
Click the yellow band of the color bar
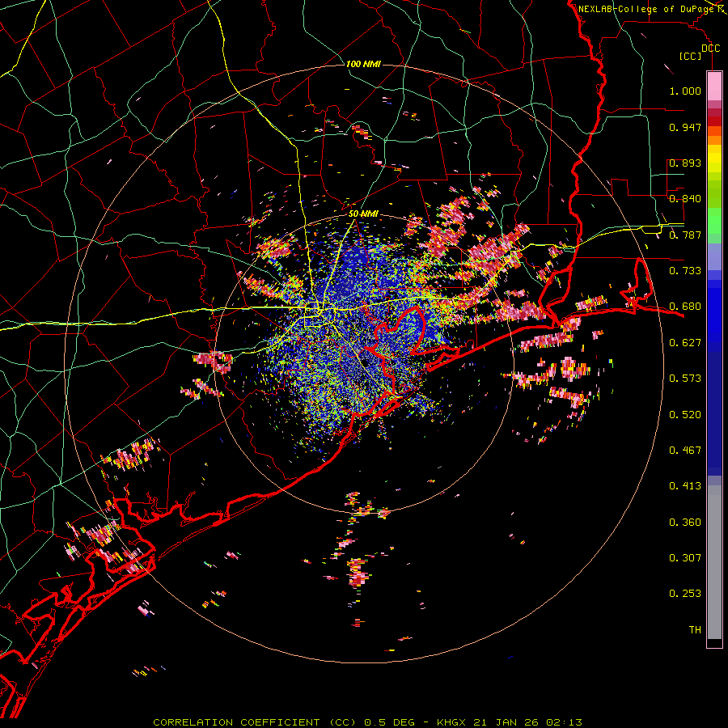click(x=714, y=159)
